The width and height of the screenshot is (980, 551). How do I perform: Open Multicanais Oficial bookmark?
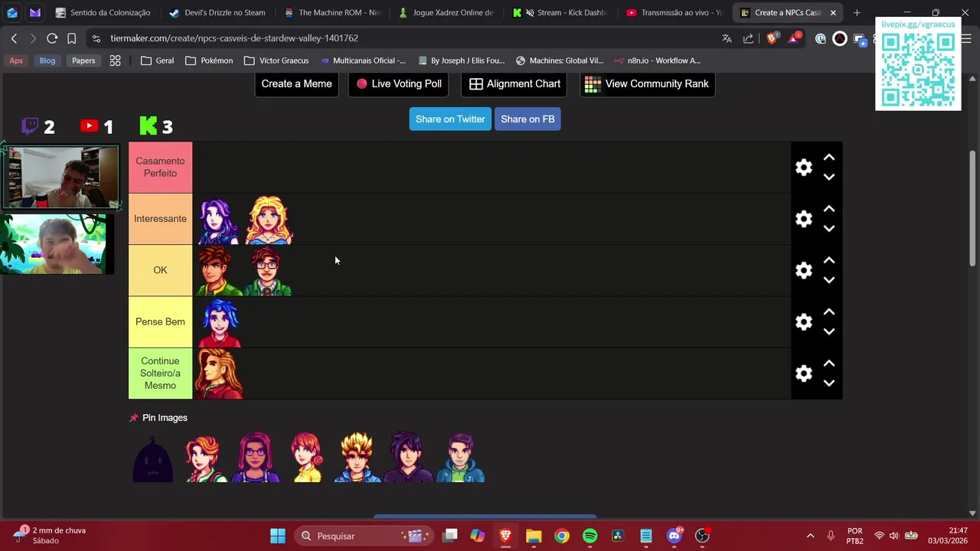click(363, 60)
